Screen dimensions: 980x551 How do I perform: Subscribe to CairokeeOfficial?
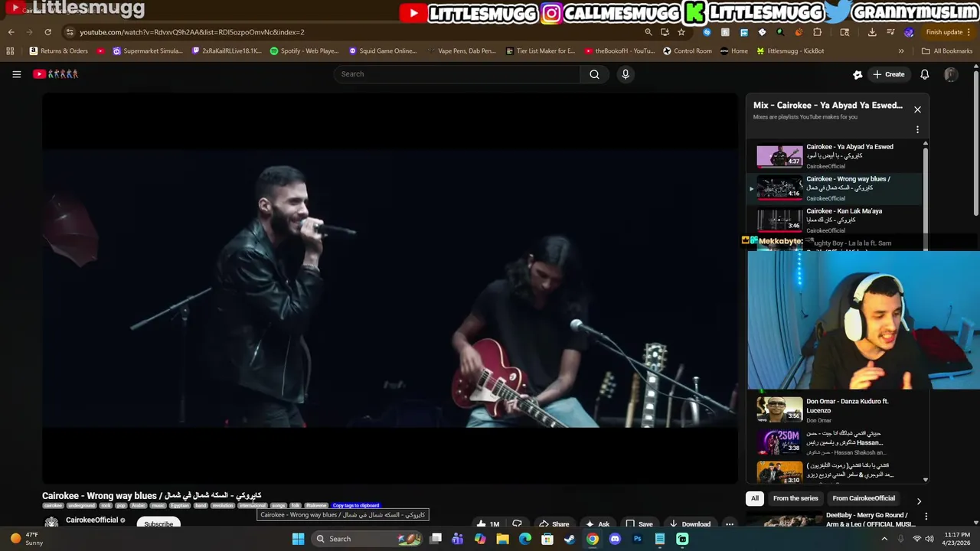158,523
